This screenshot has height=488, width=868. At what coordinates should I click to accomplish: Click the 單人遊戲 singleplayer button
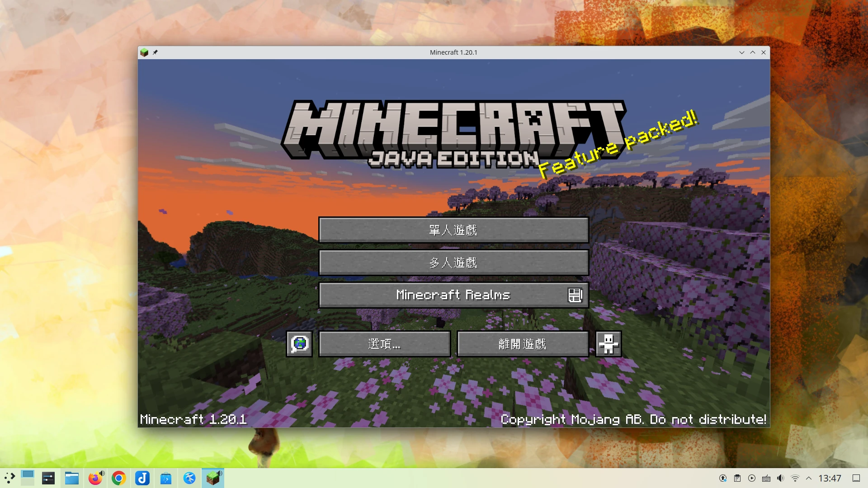pyautogui.click(x=453, y=230)
